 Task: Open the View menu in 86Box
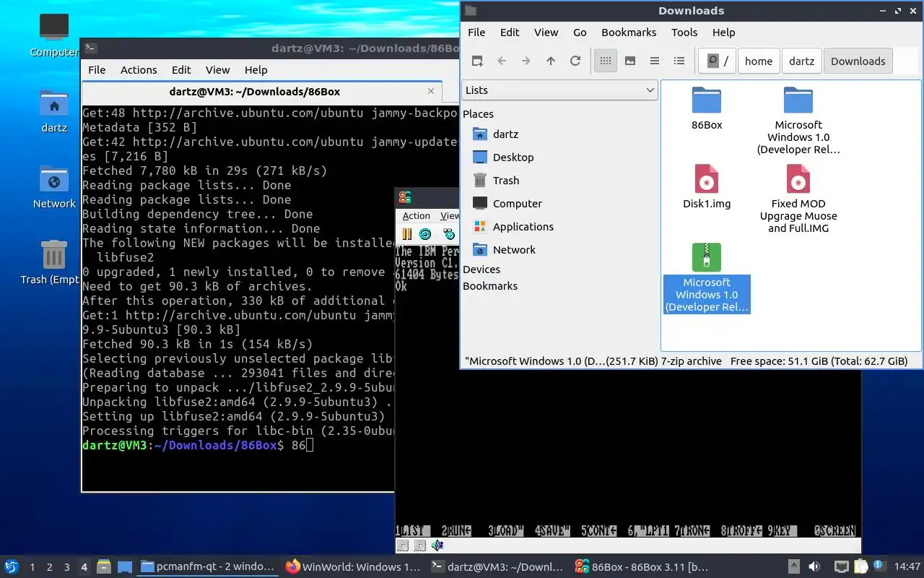(450, 215)
